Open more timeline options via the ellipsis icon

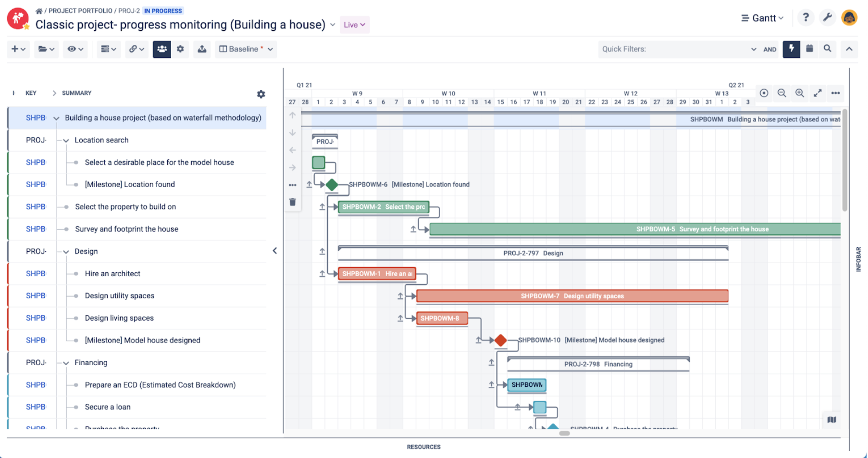coord(835,93)
